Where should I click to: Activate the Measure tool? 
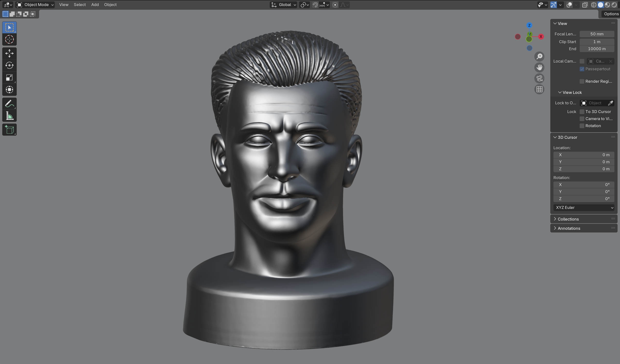point(9,116)
